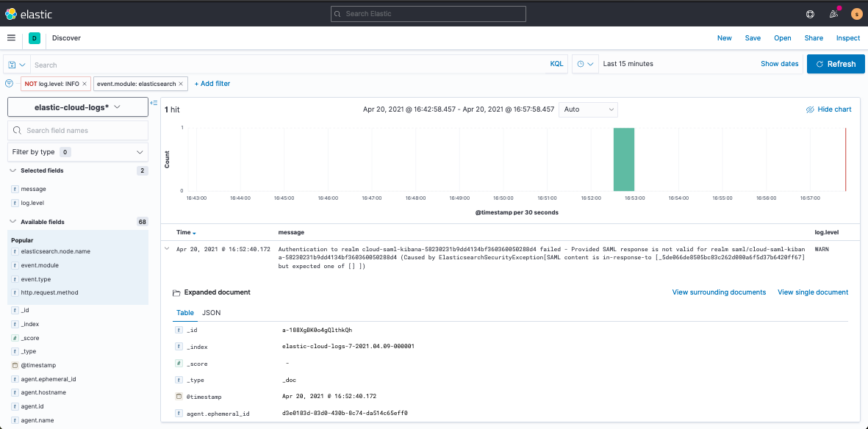The image size is (868, 429).
Task: Open the saved query disk menu
Action: click(x=17, y=64)
